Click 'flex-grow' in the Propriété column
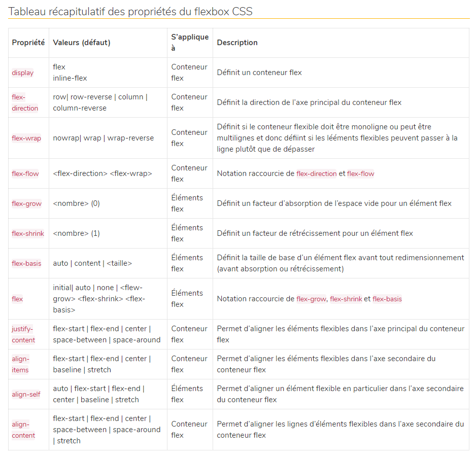This screenshot has height=456, width=476. [x=27, y=203]
